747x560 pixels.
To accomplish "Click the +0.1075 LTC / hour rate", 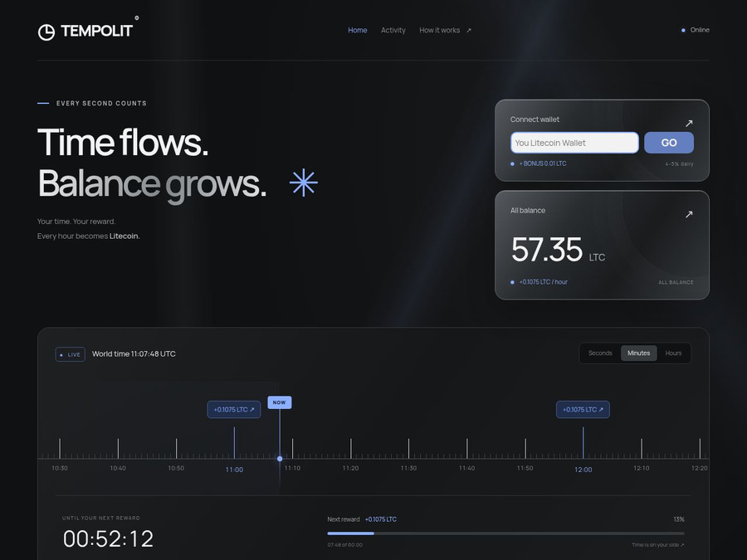I will (x=543, y=282).
